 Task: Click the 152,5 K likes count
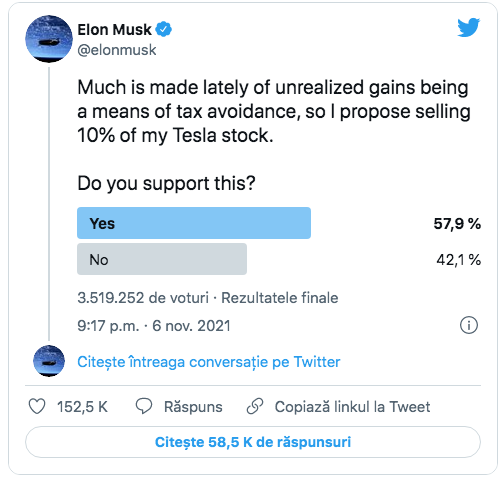(x=82, y=407)
